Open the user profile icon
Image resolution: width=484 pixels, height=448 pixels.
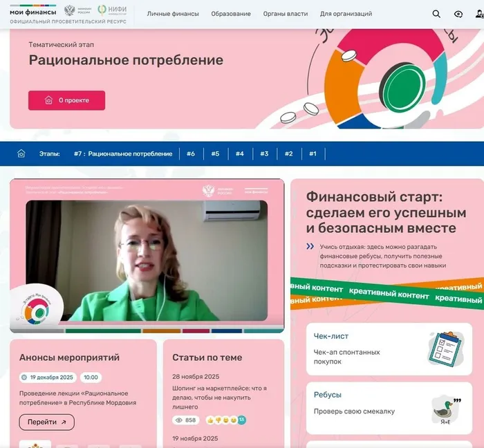click(x=479, y=14)
